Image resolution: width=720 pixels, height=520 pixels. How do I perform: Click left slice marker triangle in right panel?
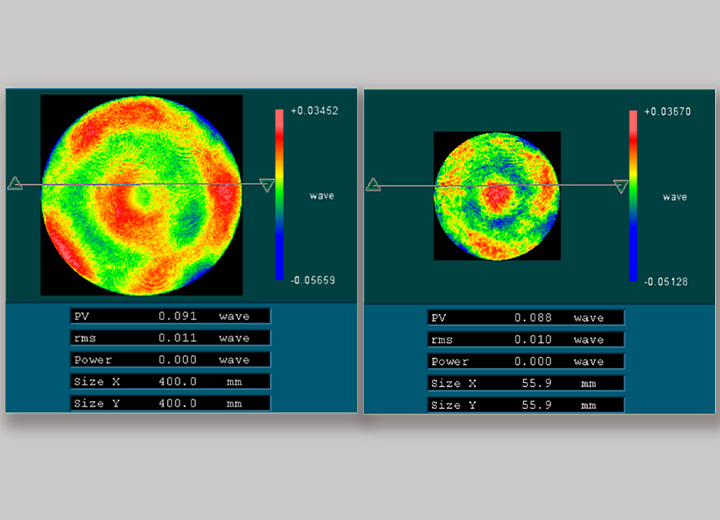(373, 184)
